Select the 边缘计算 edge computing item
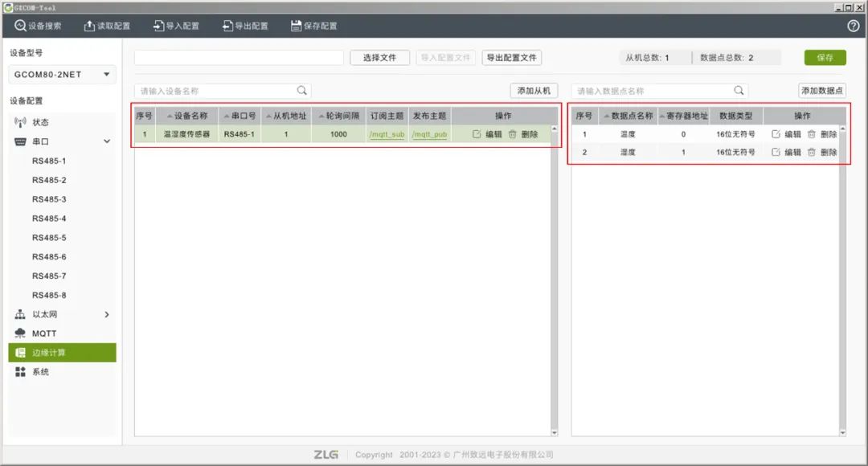This screenshot has width=868, height=466. [x=62, y=353]
